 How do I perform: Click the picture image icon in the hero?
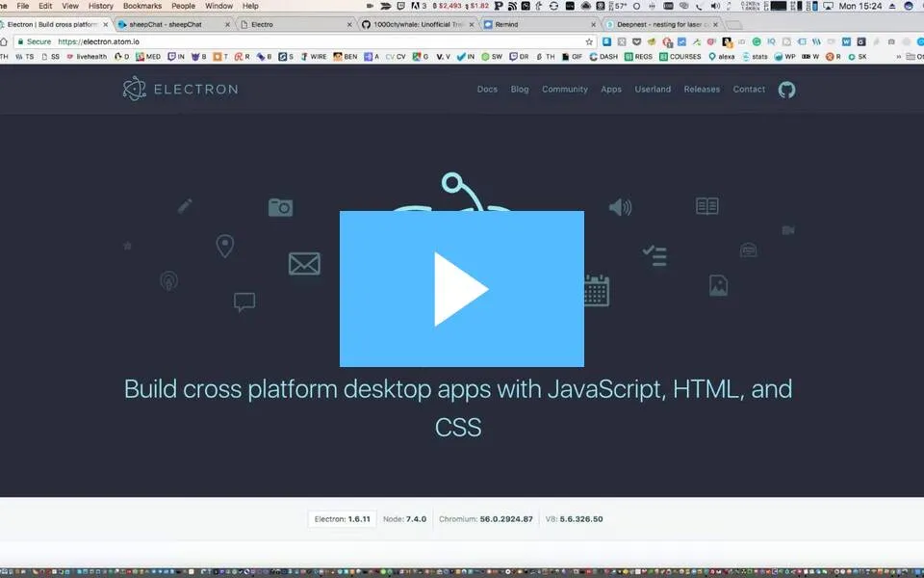(718, 285)
